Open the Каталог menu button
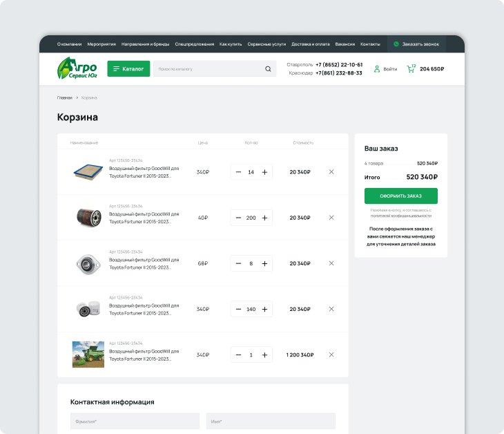This screenshot has width=504, height=434. click(x=128, y=68)
